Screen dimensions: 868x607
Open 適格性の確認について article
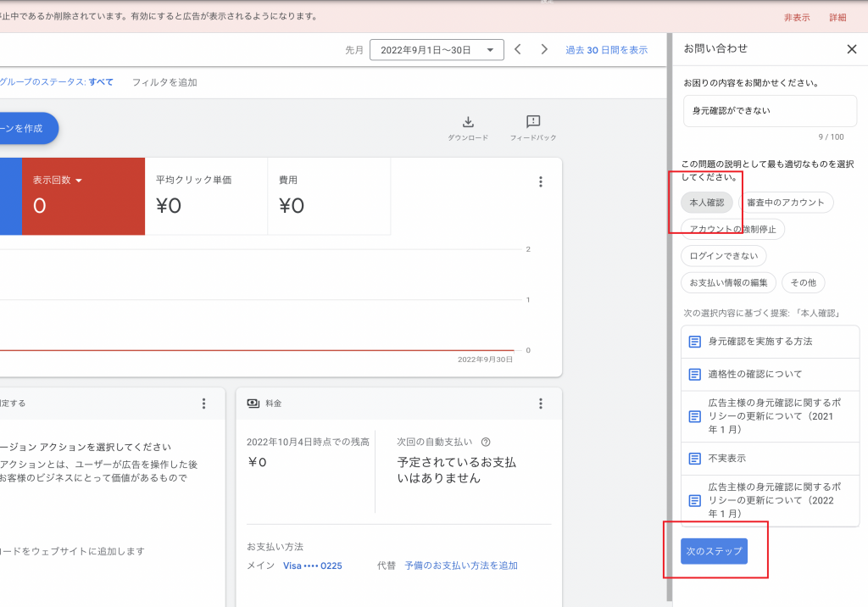[x=770, y=375]
